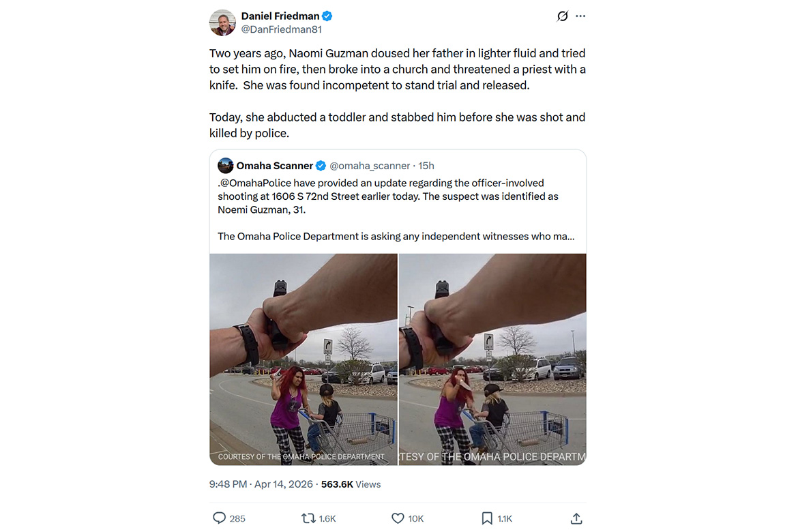The width and height of the screenshot is (798, 532).
Task: Open the quoted Omaha Scanner post text
Action: click(396, 209)
